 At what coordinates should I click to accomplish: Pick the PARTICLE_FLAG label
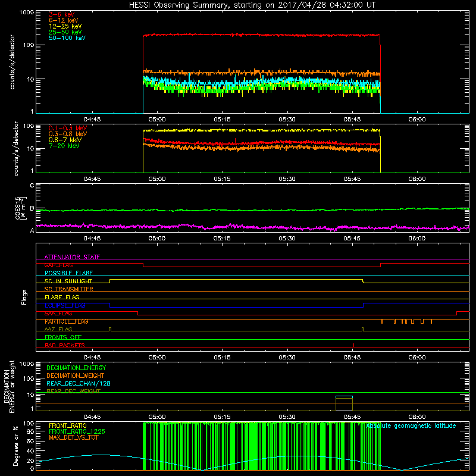(66, 321)
